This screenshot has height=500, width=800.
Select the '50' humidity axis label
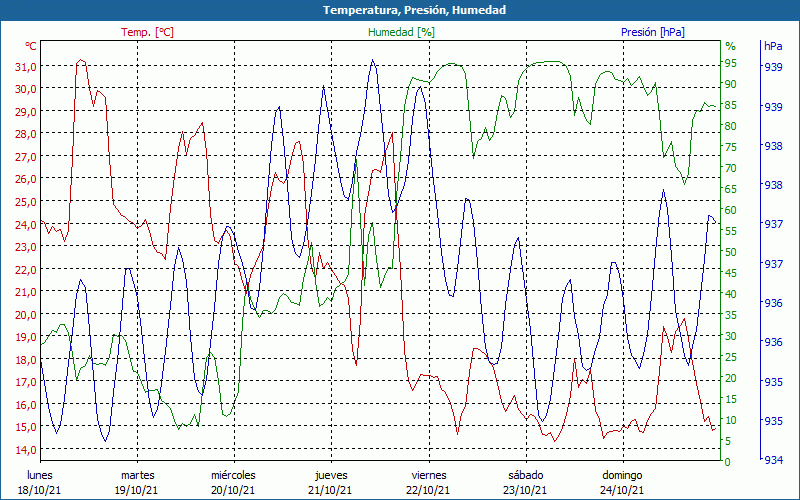pos(731,252)
